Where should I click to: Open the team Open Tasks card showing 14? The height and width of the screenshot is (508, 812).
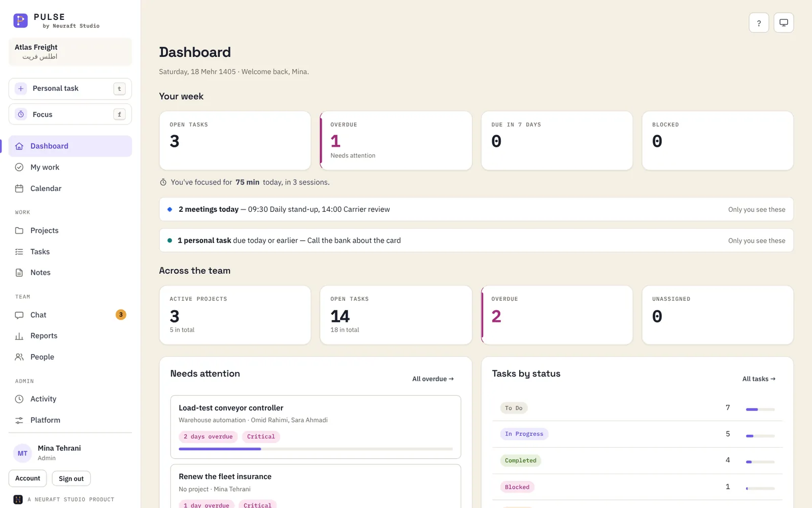point(396,315)
